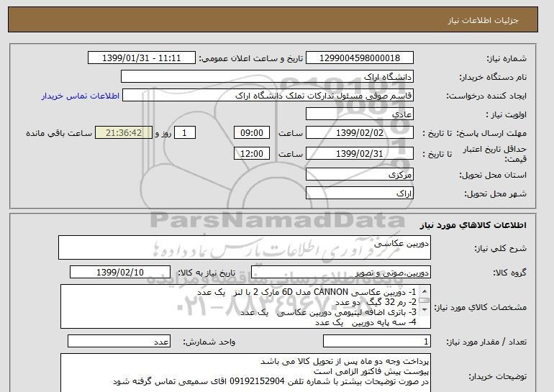Click specification line 2 رم 32 گیگ
This screenshot has width=554, height=392.
(376, 302)
